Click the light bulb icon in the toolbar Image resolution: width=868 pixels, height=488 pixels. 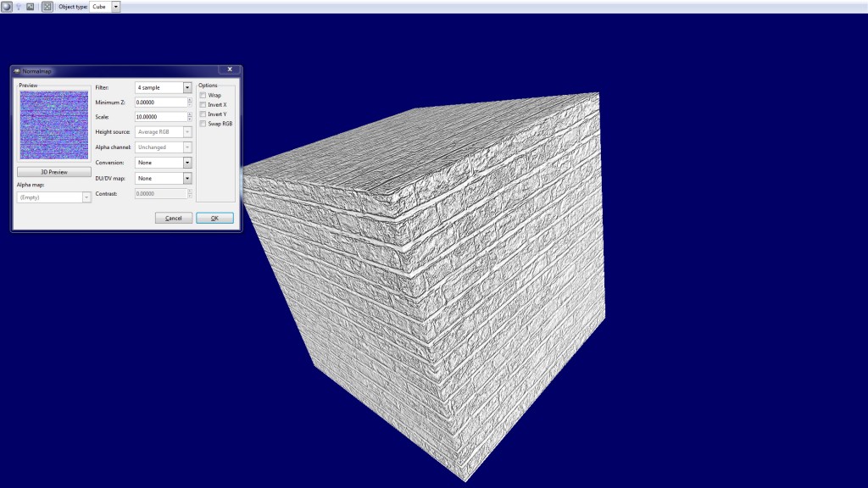pyautogui.click(x=19, y=7)
